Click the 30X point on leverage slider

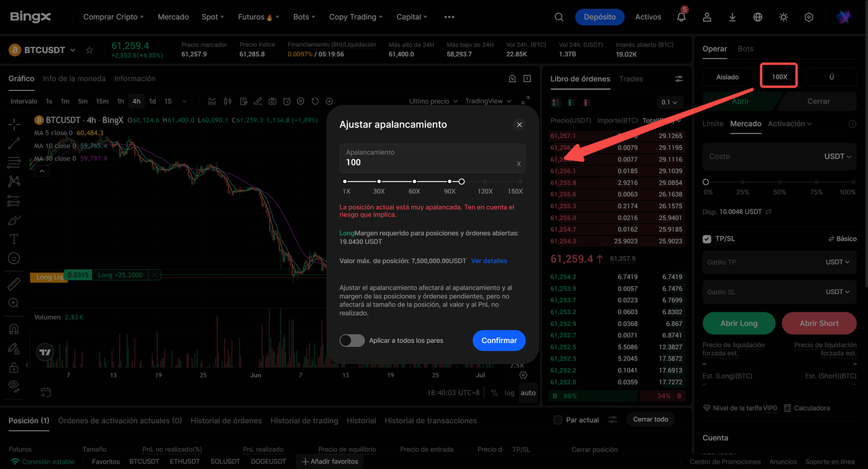tap(379, 182)
